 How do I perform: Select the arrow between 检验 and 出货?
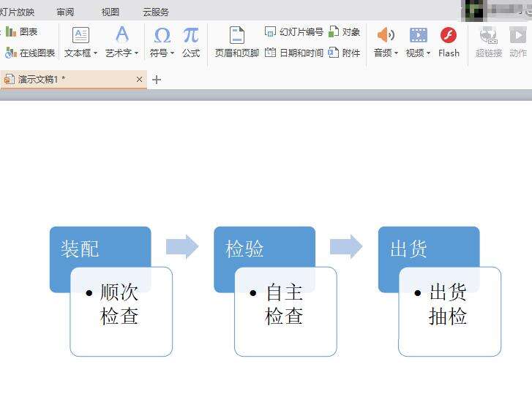[x=346, y=247]
